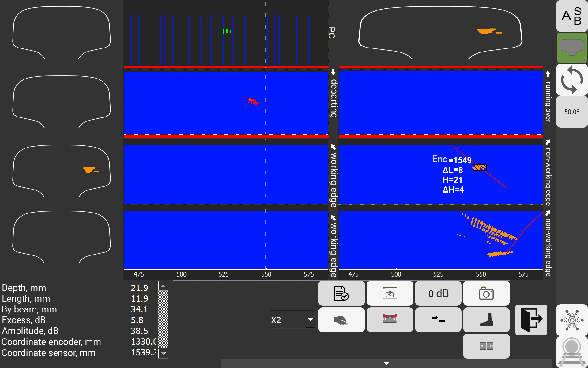Toggle the red-marked rail joint button

390,320
